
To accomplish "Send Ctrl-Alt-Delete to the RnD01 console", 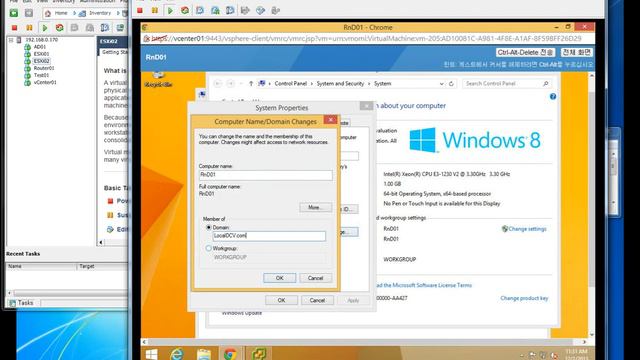I will click(525, 53).
